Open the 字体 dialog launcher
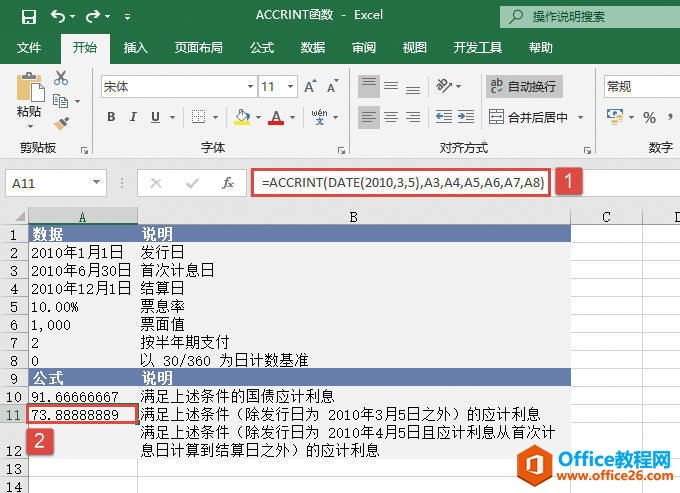The height and width of the screenshot is (493, 680). [341, 150]
